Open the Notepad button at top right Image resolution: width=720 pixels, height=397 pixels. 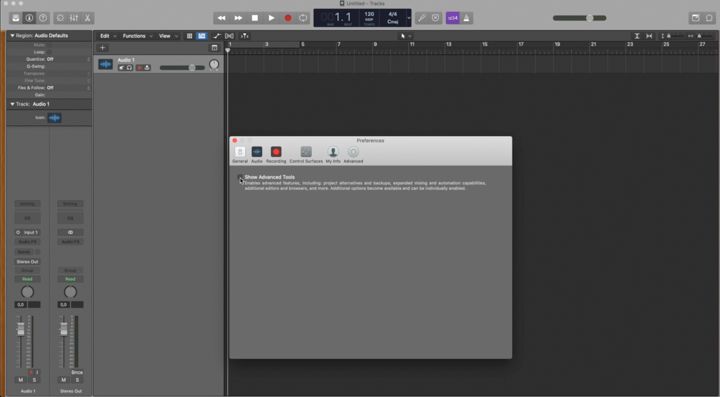point(695,18)
